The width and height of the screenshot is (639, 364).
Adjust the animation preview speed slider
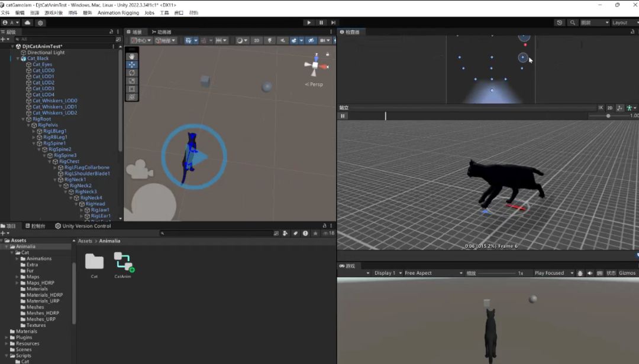pos(608,116)
